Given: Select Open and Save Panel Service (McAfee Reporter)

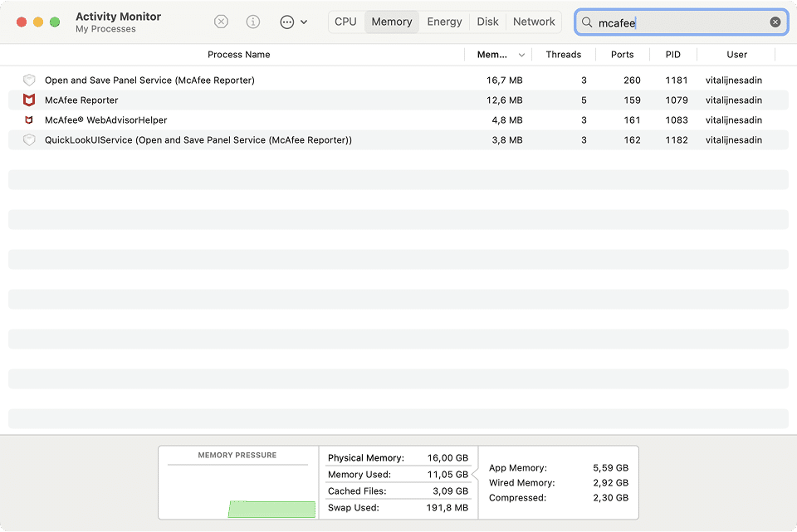Looking at the screenshot, I should tap(149, 80).
